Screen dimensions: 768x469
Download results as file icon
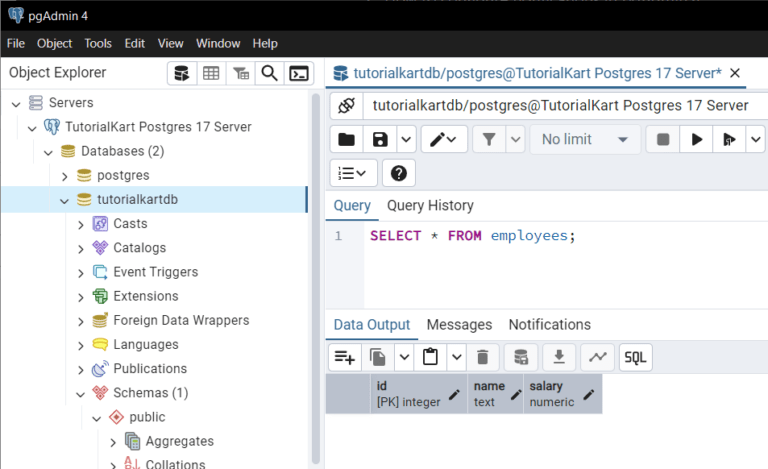(559, 357)
